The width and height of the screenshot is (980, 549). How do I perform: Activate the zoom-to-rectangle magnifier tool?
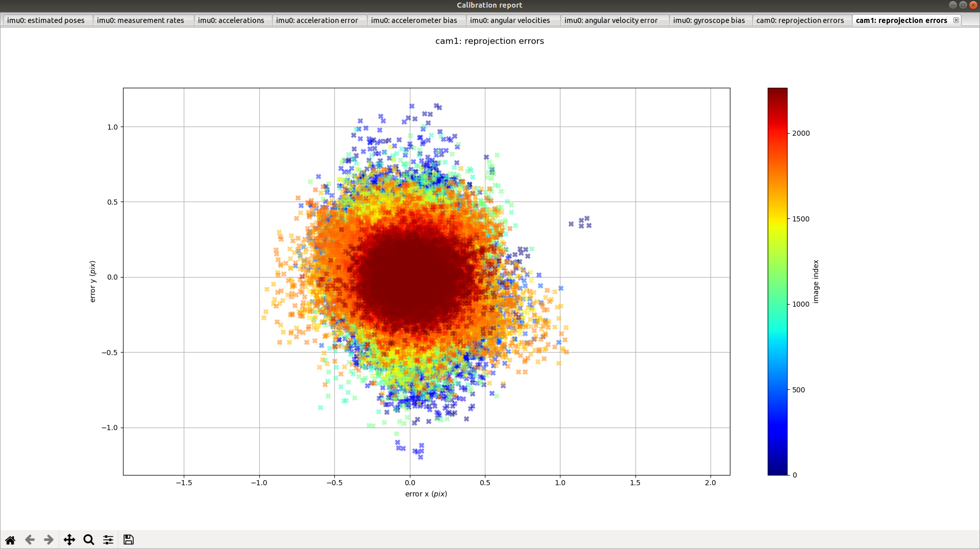89,540
